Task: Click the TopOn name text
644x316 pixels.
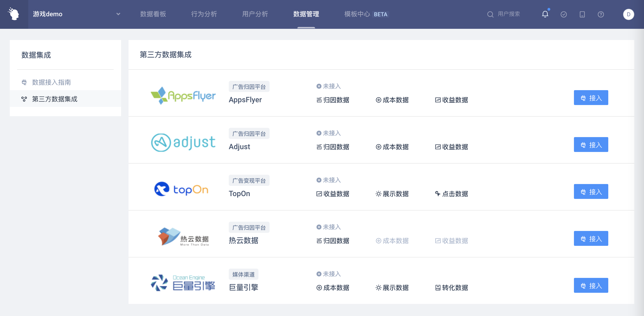Action: coord(239,194)
